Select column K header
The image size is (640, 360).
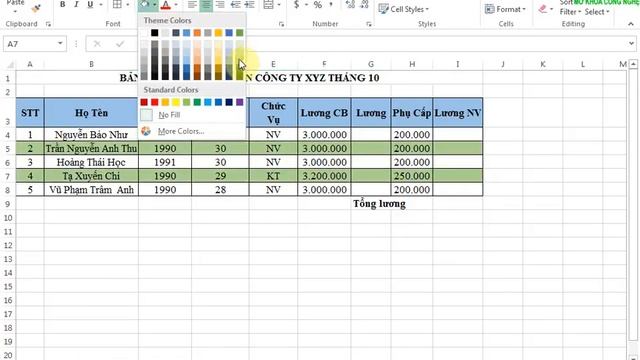pos(543,64)
